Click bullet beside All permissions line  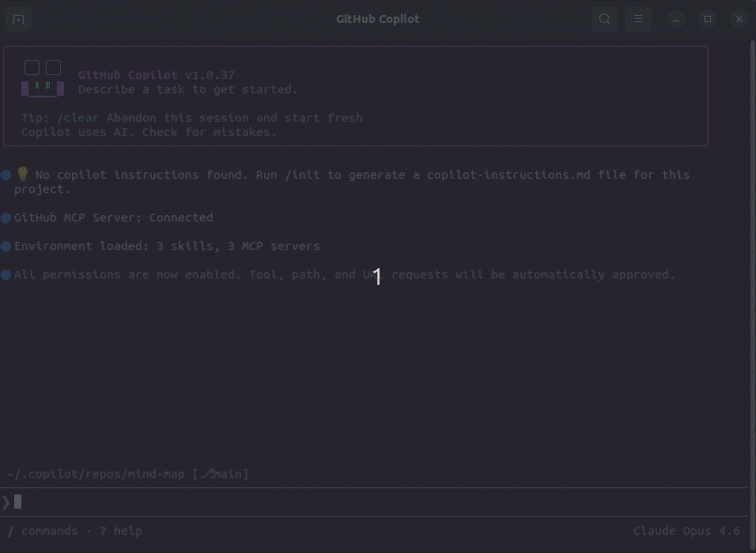click(6, 275)
